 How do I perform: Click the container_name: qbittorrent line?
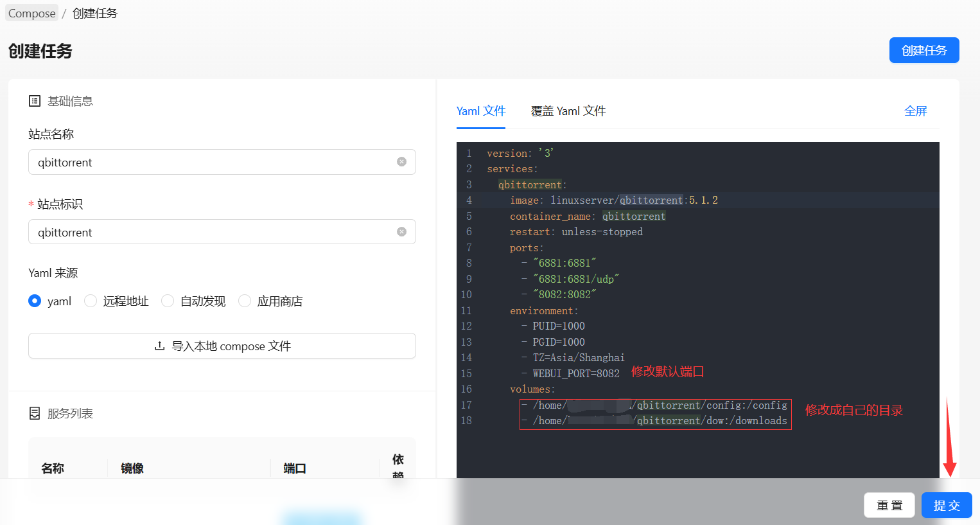588,216
